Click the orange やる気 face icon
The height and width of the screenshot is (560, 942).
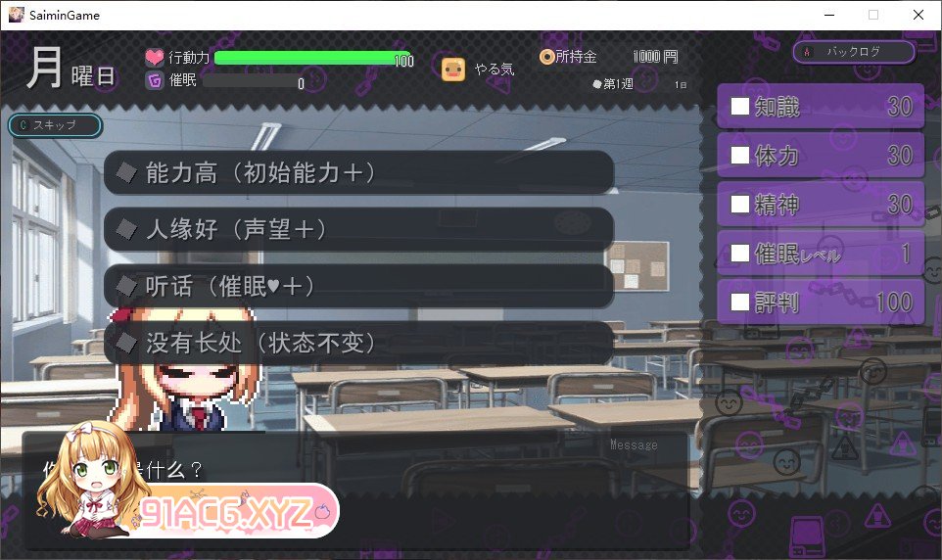(453, 70)
